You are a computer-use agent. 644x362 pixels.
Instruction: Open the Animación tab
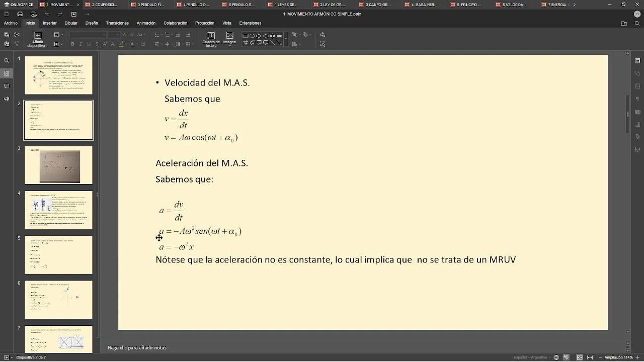coord(146,23)
